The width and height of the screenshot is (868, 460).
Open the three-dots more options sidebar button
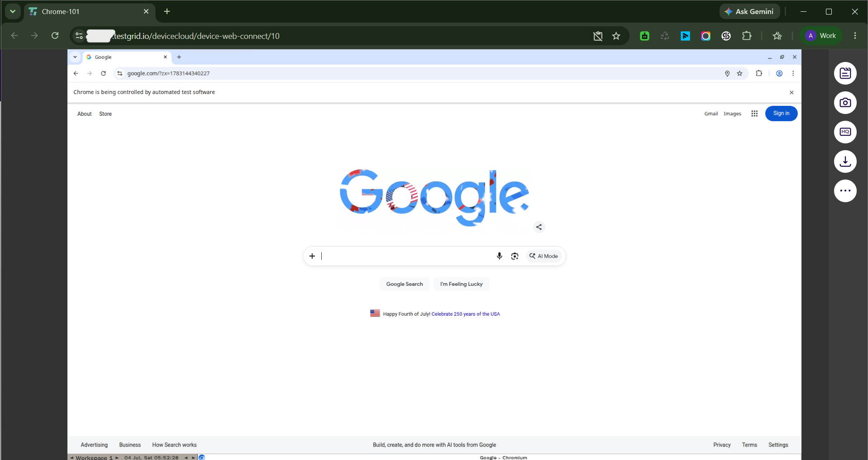(x=845, y=191)
